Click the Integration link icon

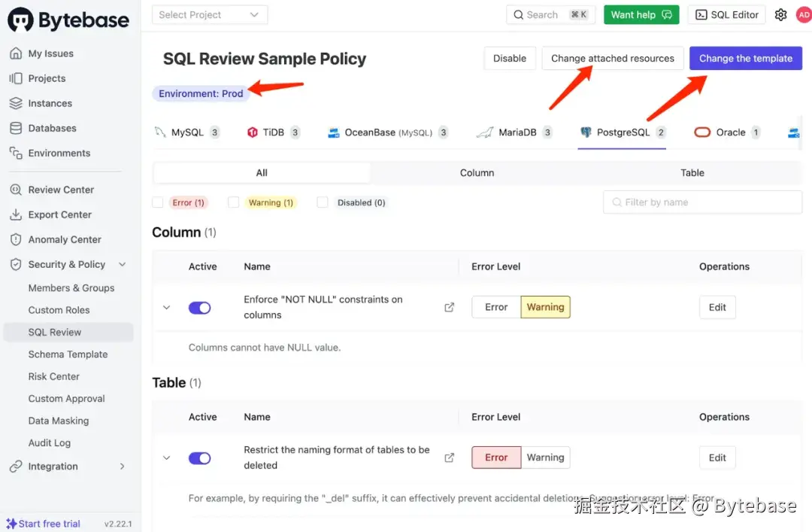coord(16,466)
